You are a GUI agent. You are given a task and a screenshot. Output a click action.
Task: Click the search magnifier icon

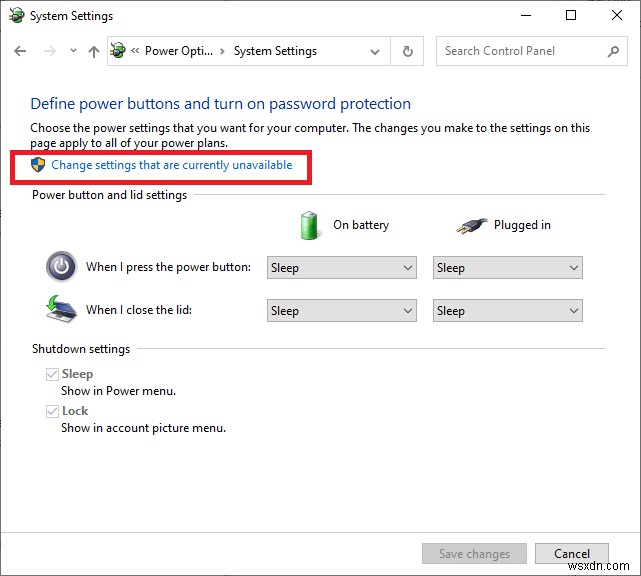613,51
